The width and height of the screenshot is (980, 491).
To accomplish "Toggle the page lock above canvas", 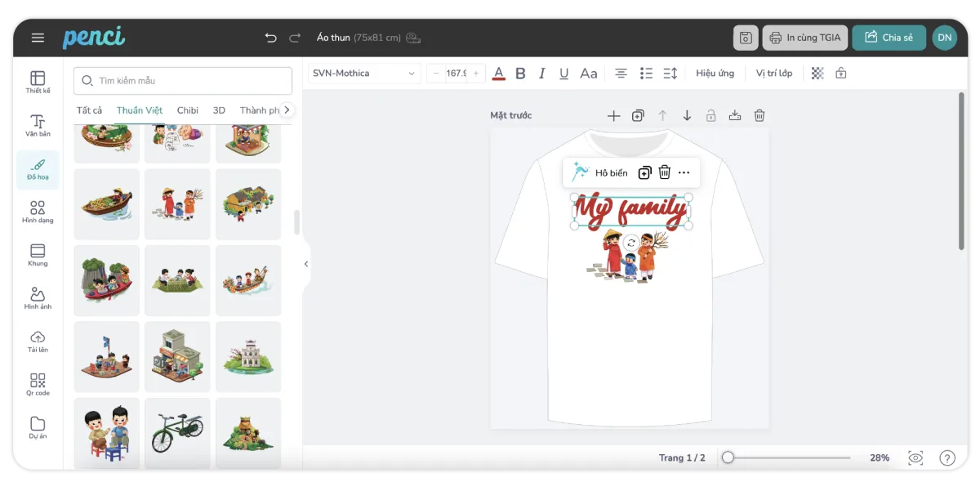I will tap(711, 116).
